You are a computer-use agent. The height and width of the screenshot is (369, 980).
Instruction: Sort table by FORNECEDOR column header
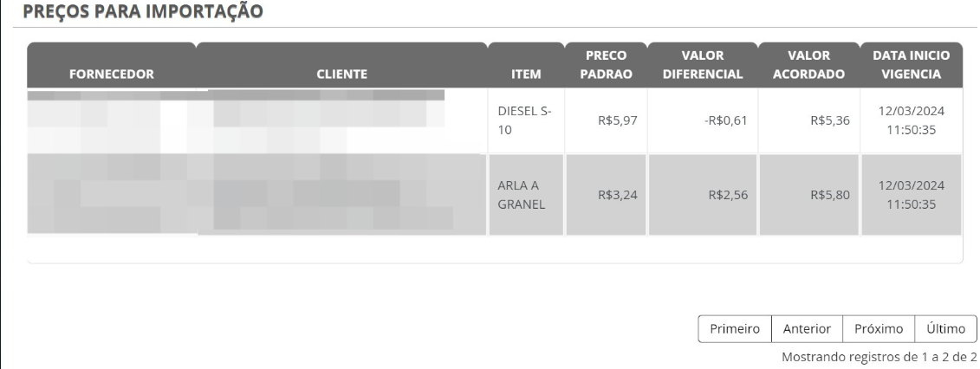(x=113, y=74)
